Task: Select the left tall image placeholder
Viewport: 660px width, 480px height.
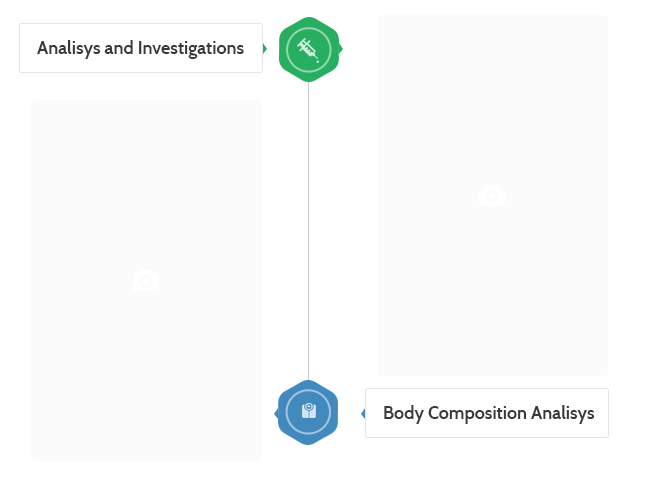Action: click(146, 200)
